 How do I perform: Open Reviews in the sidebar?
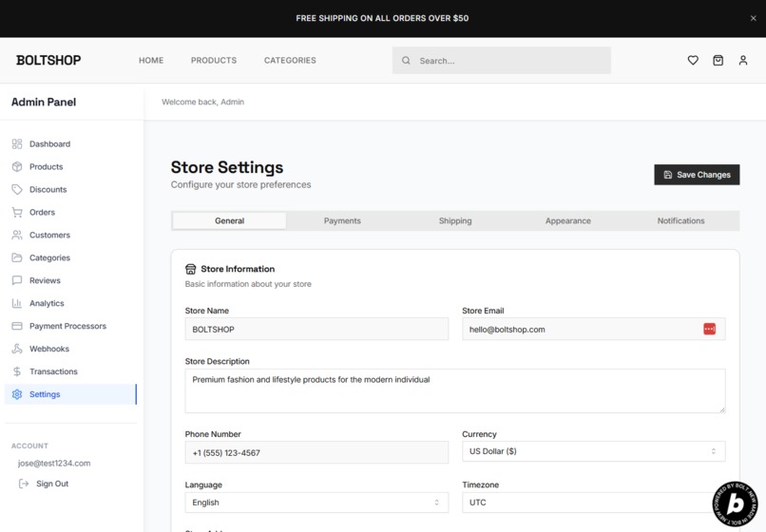[x=71, y=280]
